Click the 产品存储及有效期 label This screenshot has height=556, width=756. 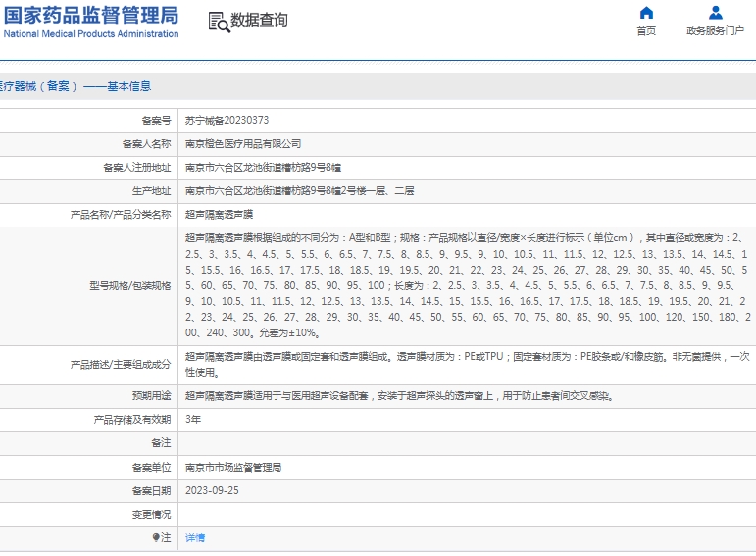click(x=132, y=420)
